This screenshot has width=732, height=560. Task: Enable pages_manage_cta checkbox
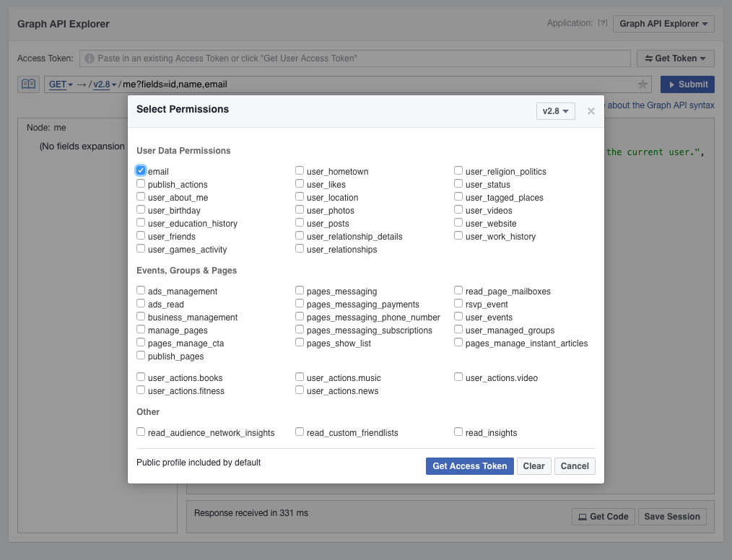(x=141, y=343)
